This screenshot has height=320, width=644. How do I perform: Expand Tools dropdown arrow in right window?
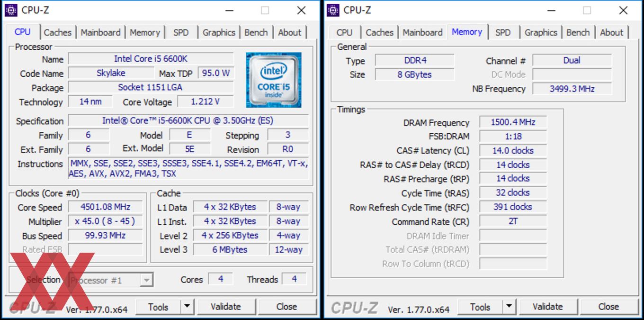pos(510,307)
